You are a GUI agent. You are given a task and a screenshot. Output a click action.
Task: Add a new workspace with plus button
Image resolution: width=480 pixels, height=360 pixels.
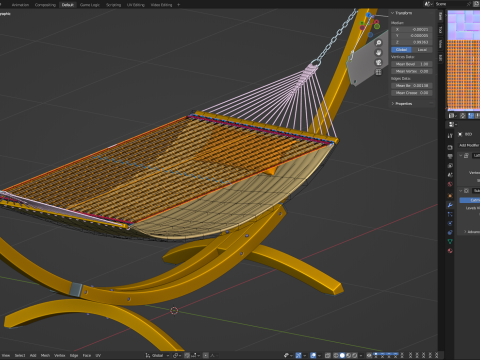tap(178, 5)
